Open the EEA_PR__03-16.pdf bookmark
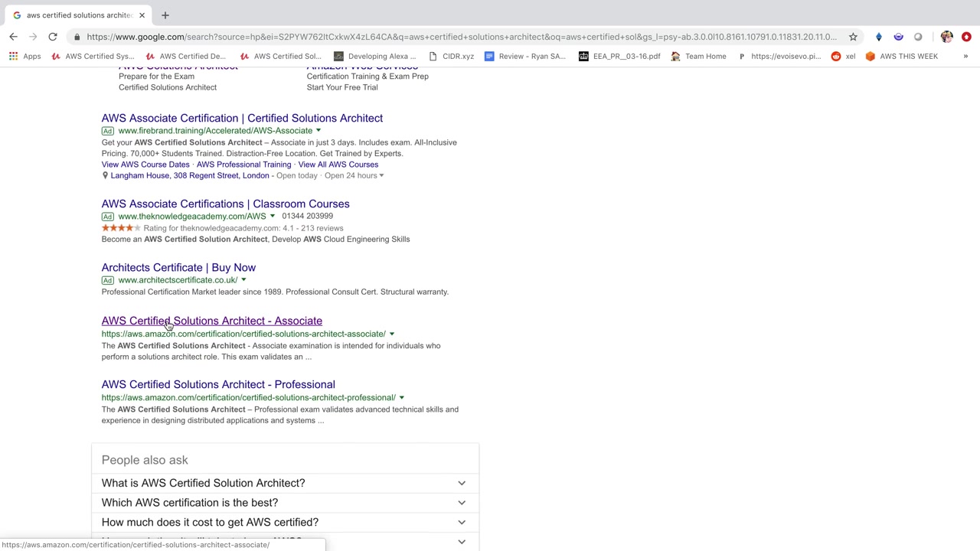 click(x=619, y=56)
